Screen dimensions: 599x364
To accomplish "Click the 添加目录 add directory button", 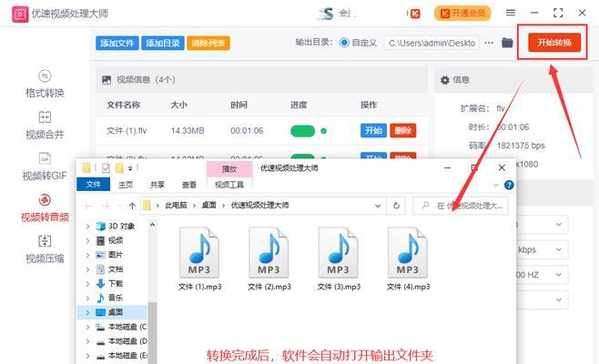I will [x=163, y=43].
